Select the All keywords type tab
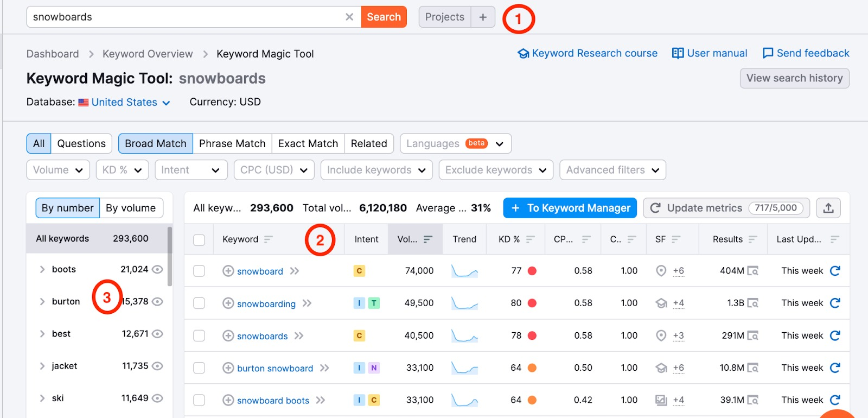This screenshot has height=418, width=868. click(x=39, y=143)
